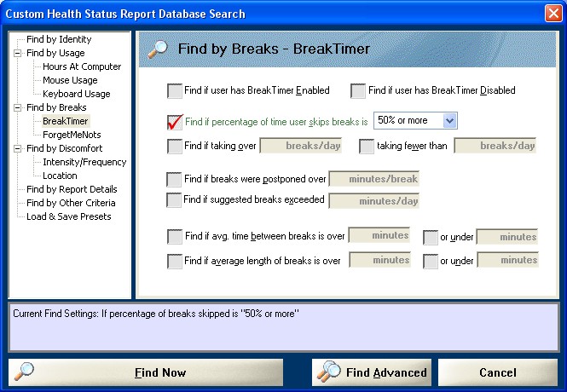Click the minutes/break postponed field
The height and width of the screenshot is (392, 567).
(374, 179)
